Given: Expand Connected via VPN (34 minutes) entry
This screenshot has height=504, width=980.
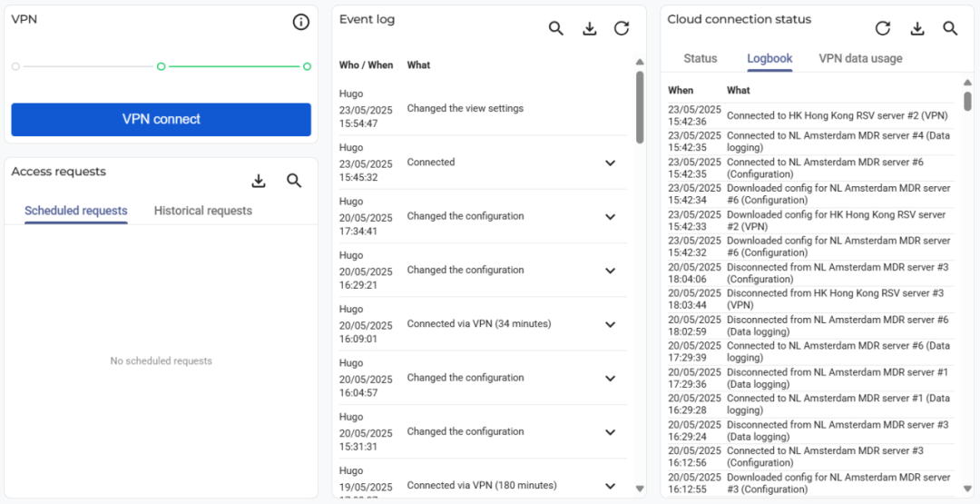Looking at the screenshot, I should point(610,324).
